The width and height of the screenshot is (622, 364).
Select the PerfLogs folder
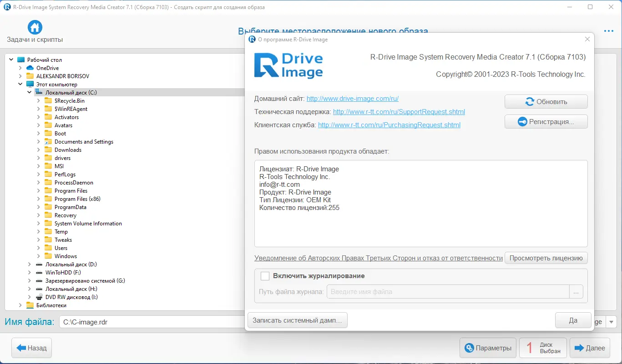(65, 175)
